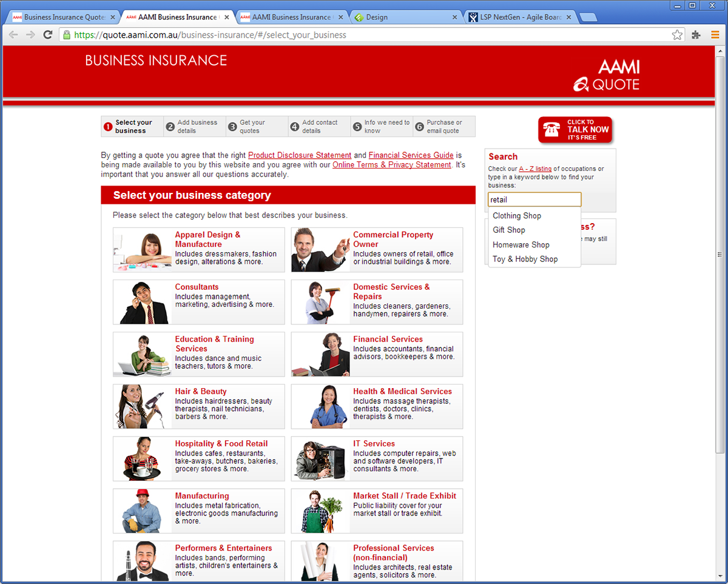Click the green padlock security icon
The height and width of the screenshot is (584, 728).
click(x=67, y=35)
